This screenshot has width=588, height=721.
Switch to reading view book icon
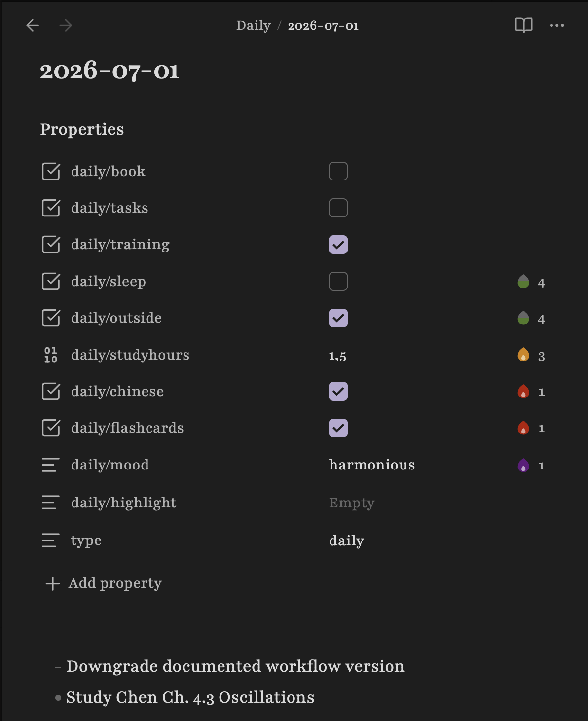click(524, 25)
